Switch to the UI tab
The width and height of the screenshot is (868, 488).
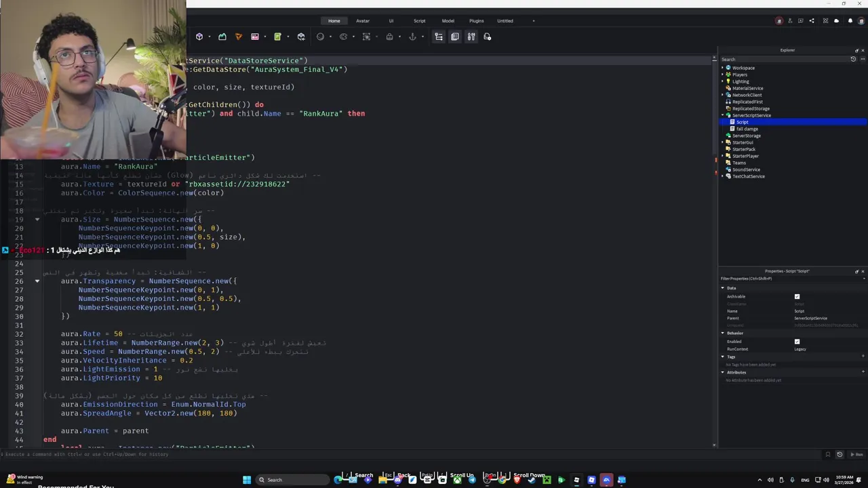pyautogui.click(x=391, y=21)
